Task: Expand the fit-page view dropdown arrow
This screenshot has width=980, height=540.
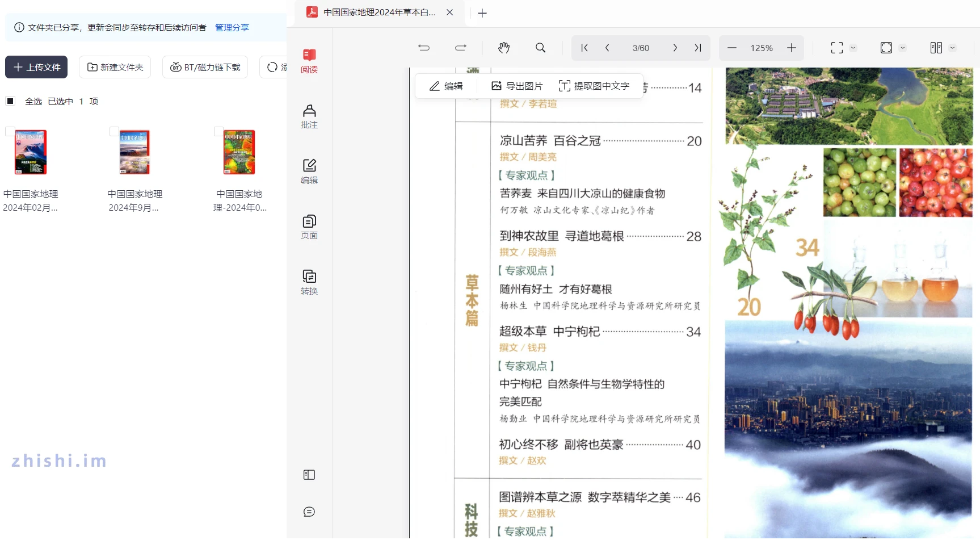Action: point(902,48)
